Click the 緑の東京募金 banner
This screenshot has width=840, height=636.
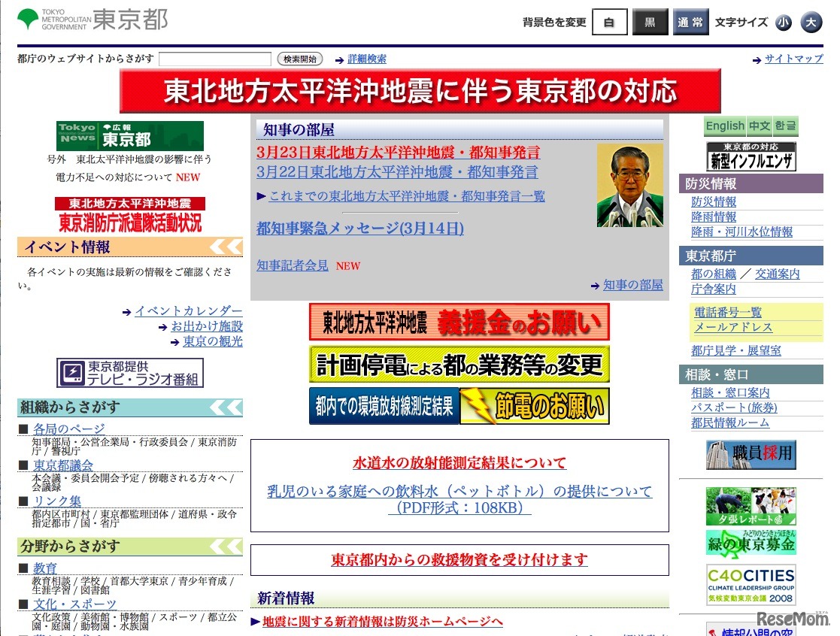751,543
